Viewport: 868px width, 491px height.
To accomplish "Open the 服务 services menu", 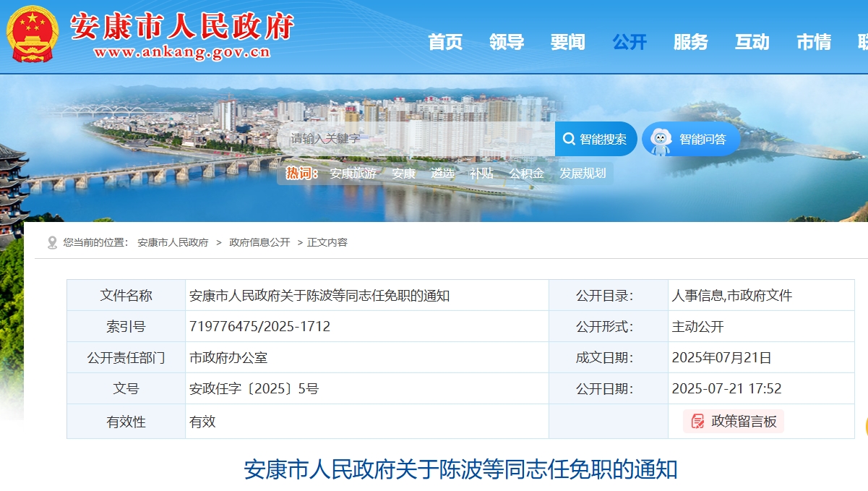I will pos(691,43).
